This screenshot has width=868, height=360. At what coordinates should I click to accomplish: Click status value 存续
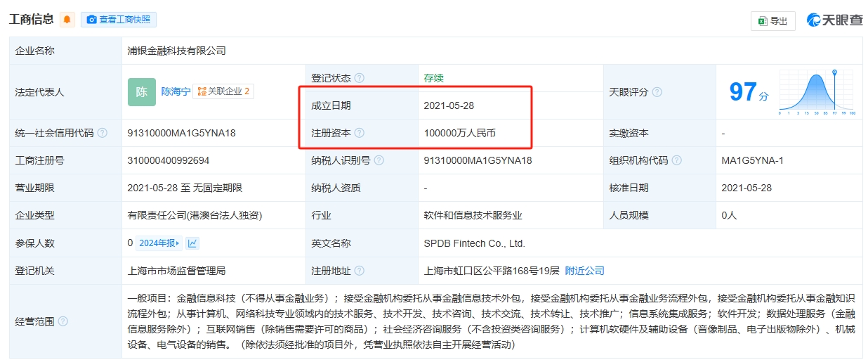coord(434,78)
